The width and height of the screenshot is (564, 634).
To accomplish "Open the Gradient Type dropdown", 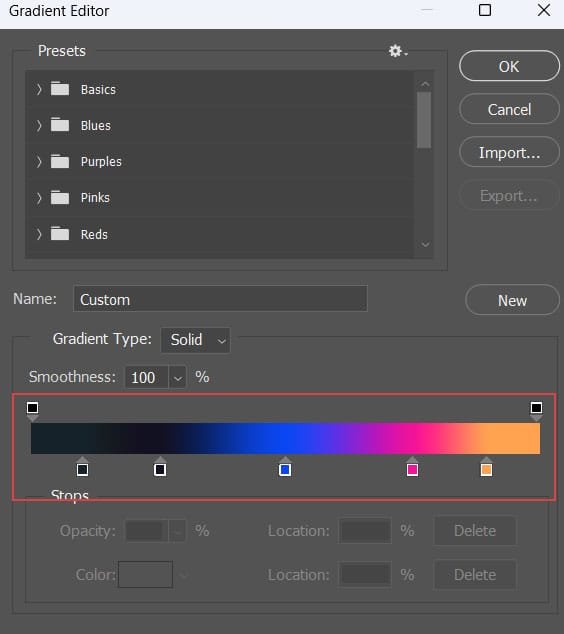I will 196,340.
